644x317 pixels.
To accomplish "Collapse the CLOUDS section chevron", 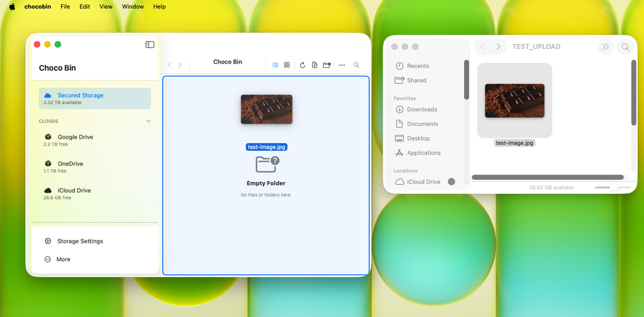I will tap(148, 121).
